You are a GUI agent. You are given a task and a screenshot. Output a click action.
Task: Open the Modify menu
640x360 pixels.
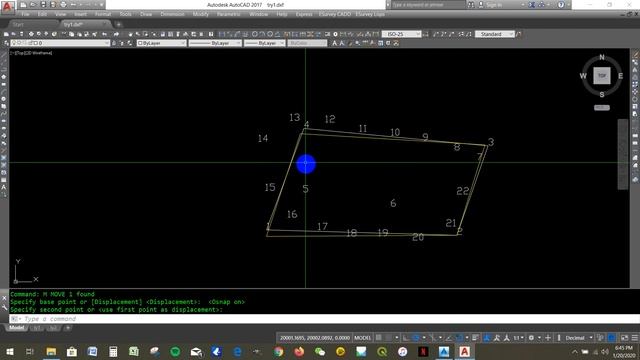coord(200,14)
